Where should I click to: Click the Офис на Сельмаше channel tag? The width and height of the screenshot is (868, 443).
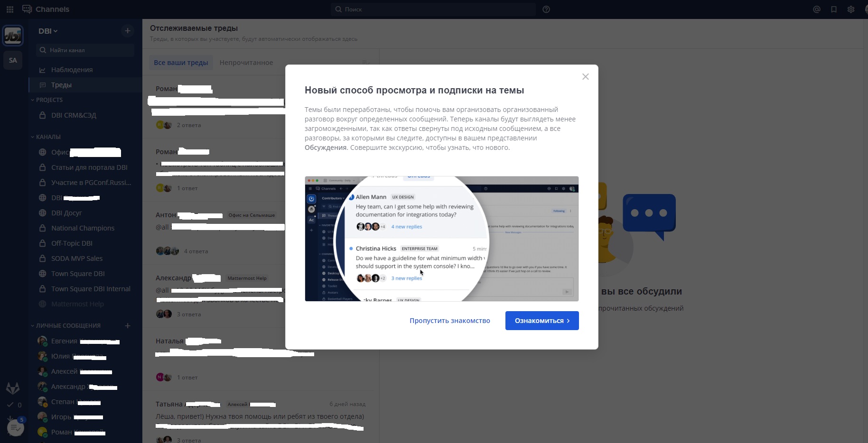[x=252, y=215]
